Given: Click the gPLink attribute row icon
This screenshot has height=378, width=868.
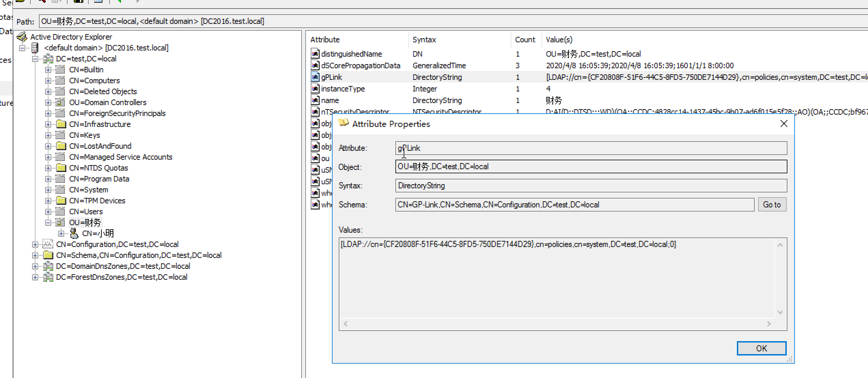Looking at the screenshot, I should coord(315,77).
